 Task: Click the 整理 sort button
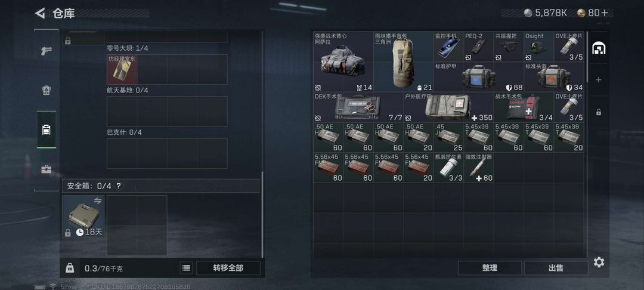pos(490,269)
